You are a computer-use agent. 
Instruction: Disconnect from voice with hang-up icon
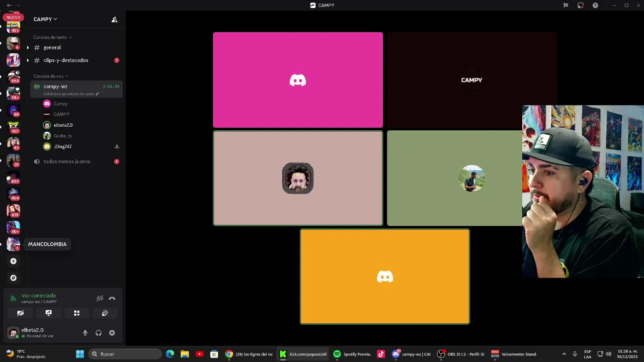tap(112, 299)
